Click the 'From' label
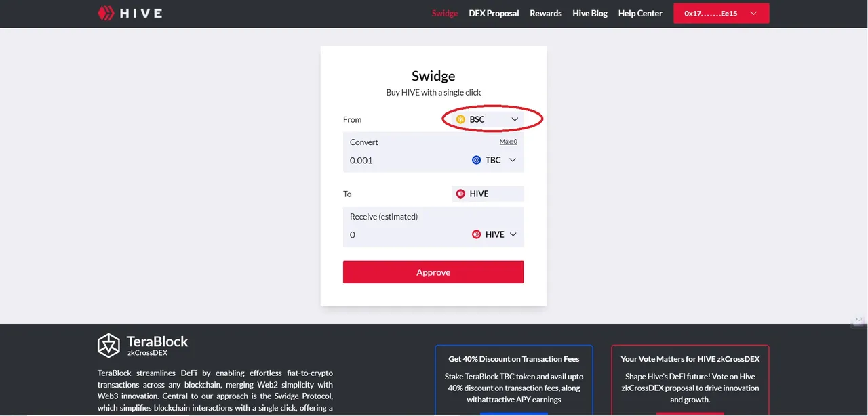 [353, 119]
